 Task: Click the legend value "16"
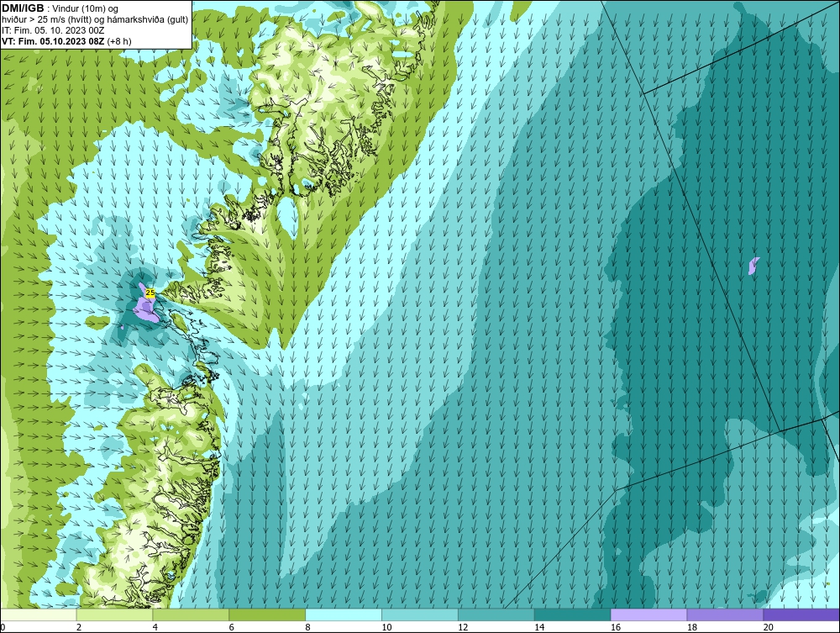tap(616, 627)
